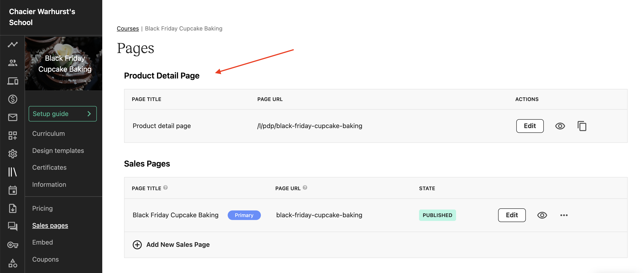Click Chacier Warhurst's School title
Screen dimensions: 644x273
(42, 17)
